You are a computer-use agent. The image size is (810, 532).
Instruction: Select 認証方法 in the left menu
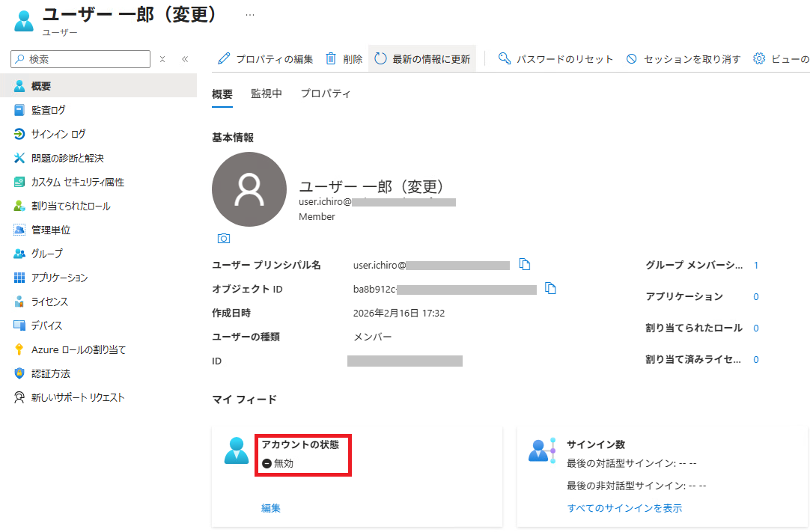pyautogui.click(x=50, y=373)
